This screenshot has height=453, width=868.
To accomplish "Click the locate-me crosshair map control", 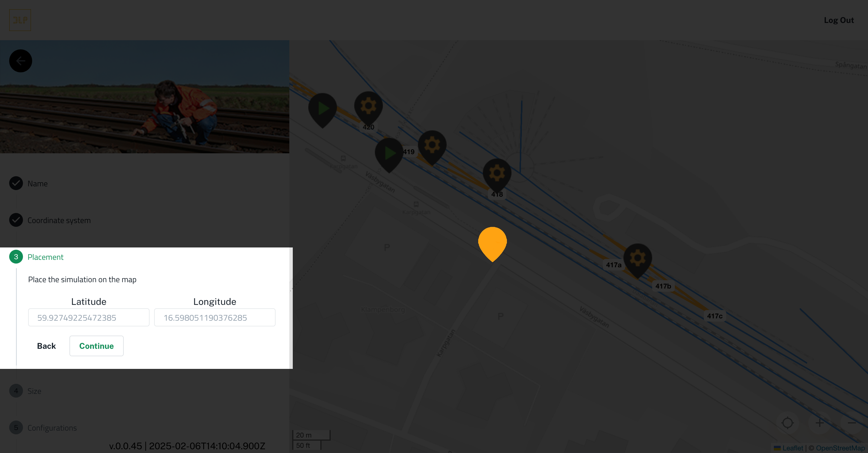I will pyautogui.click(x=787, y=422).
